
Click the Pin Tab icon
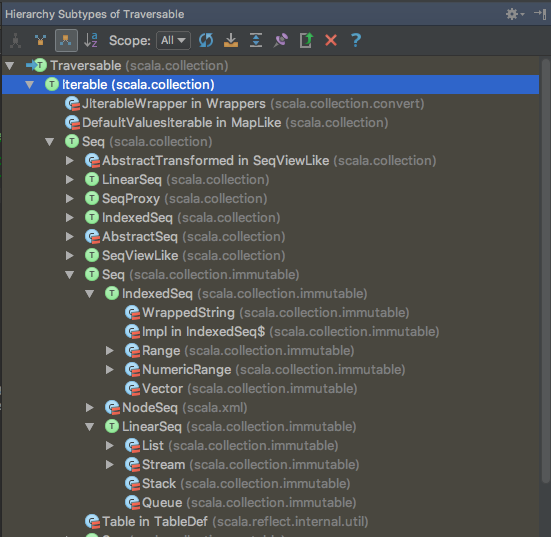tap(281, 40)
